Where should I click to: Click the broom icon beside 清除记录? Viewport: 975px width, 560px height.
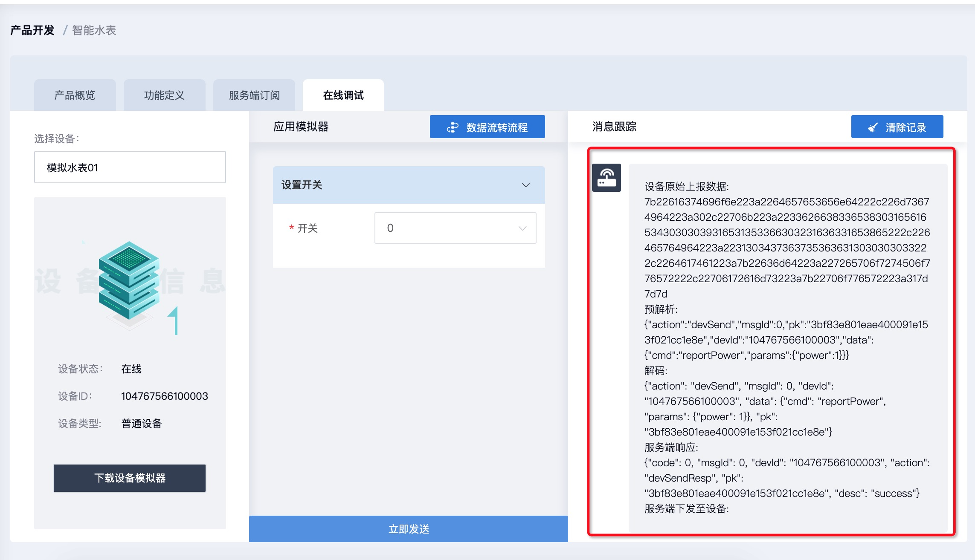[873, 127]
